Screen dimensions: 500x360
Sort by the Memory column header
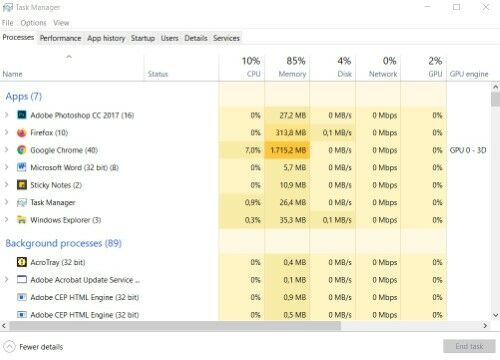click(287, 68)
